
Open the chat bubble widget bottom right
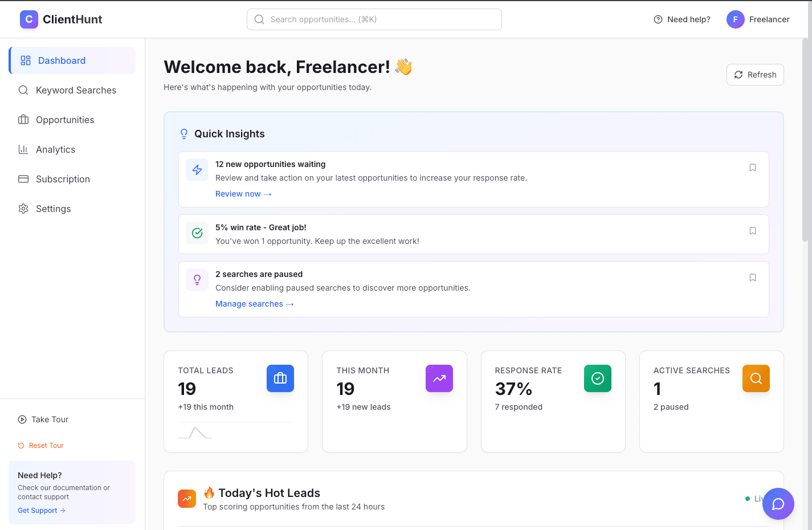coord(778,504)
